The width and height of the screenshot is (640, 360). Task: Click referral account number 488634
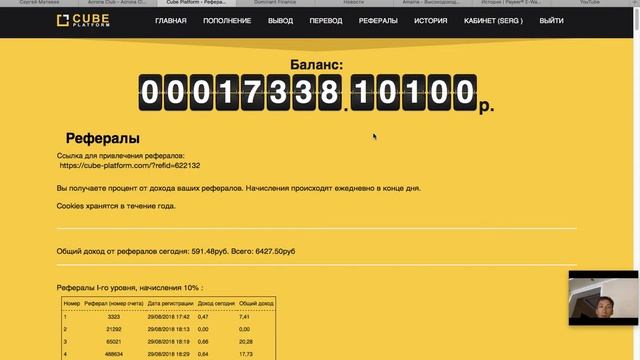pyautogui.click(x=114, y=354)
